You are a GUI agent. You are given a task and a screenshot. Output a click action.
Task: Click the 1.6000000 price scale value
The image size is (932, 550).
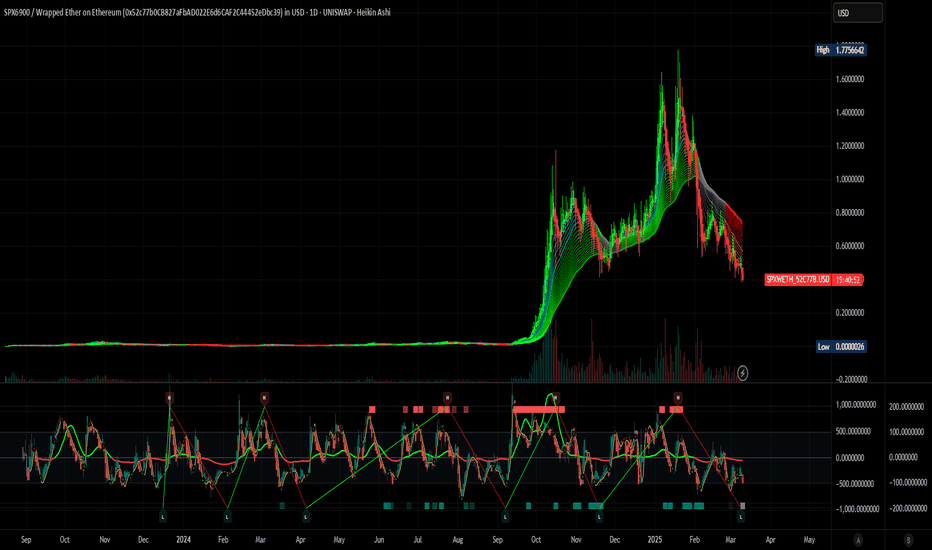coord(849,79)
